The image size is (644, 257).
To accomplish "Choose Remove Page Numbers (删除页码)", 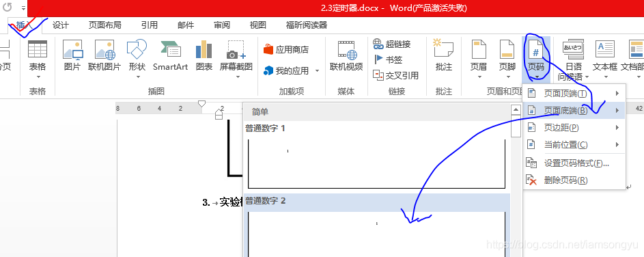I will 574,180.
